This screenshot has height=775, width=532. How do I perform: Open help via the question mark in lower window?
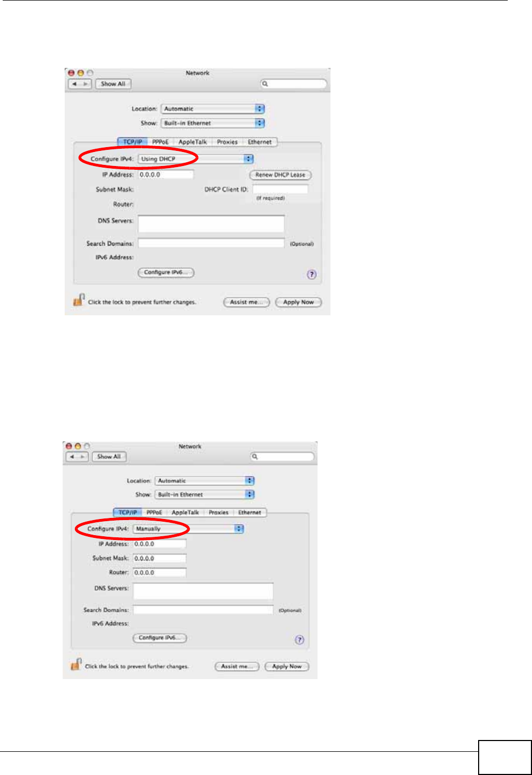(300, 640)
